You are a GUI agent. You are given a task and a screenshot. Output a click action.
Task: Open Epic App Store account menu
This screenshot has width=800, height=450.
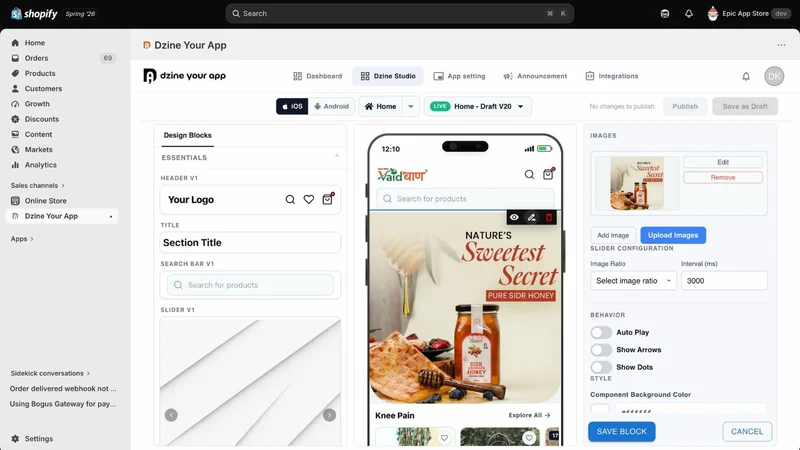(x=748, y=14)
